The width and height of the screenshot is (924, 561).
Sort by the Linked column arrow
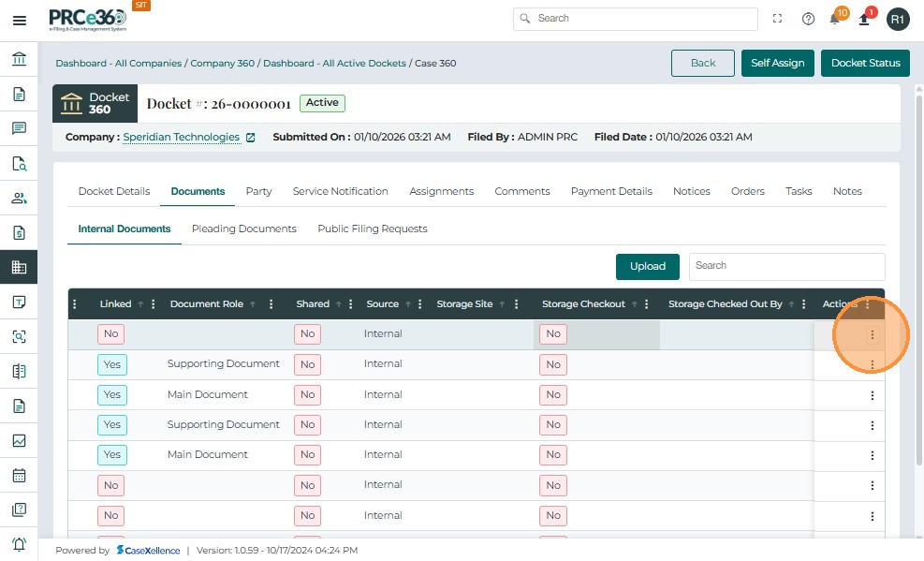(x=140, y=304)
